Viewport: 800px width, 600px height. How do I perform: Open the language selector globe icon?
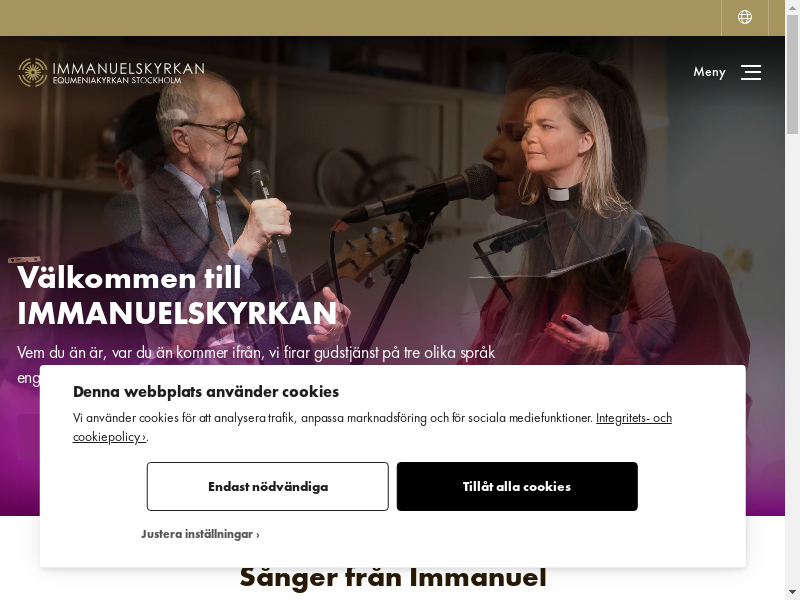[744, 17]
